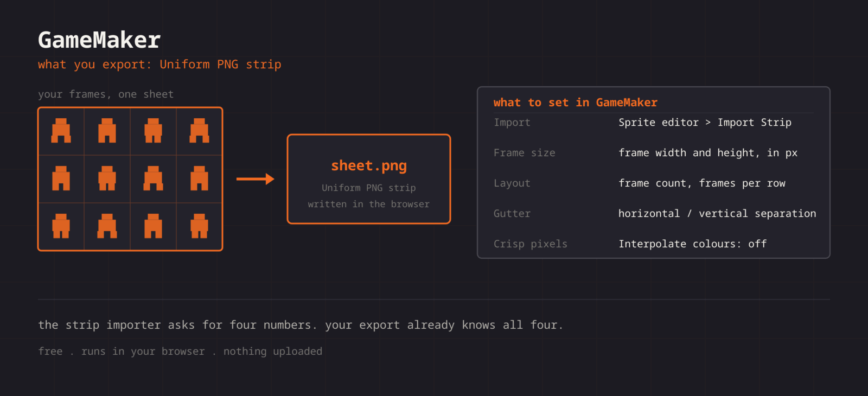This screenshot has height=396, width=868.
Task: Click "frame count, frames per row" value
Action: pyautogui.click(x=702, y=183)
